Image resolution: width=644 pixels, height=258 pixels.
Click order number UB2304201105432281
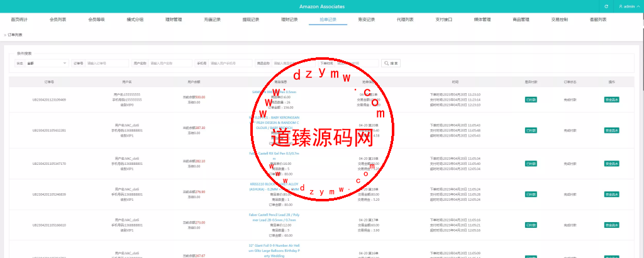click(x=49, y=130)
